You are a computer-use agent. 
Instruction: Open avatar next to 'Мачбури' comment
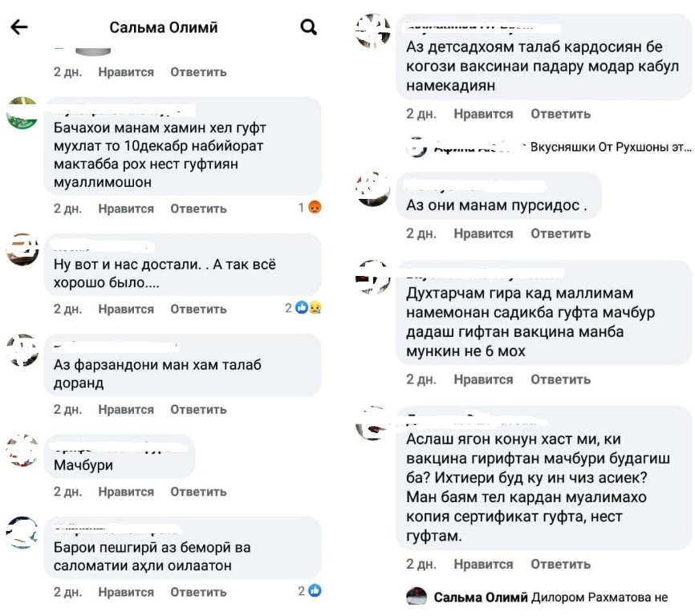[x=22, y=451]
